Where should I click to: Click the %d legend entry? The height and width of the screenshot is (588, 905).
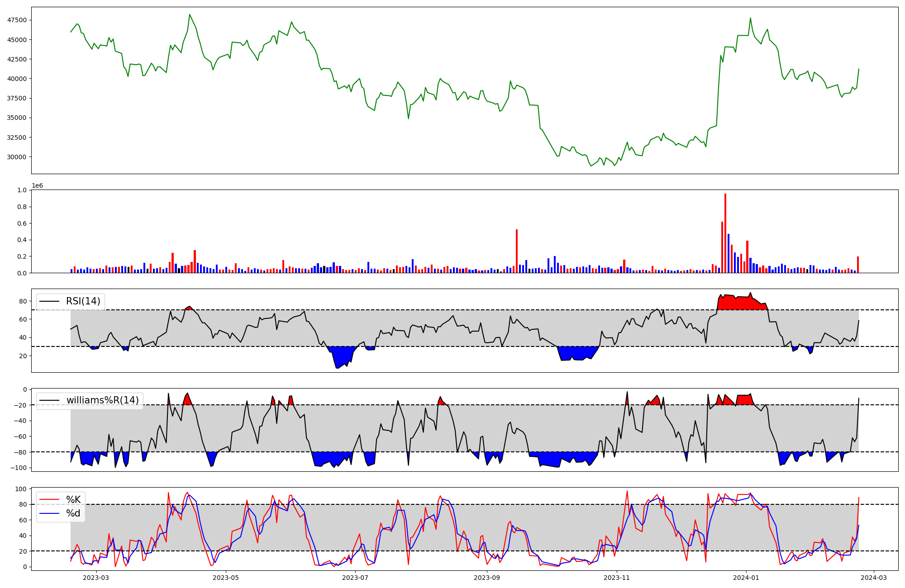[73, 513]
